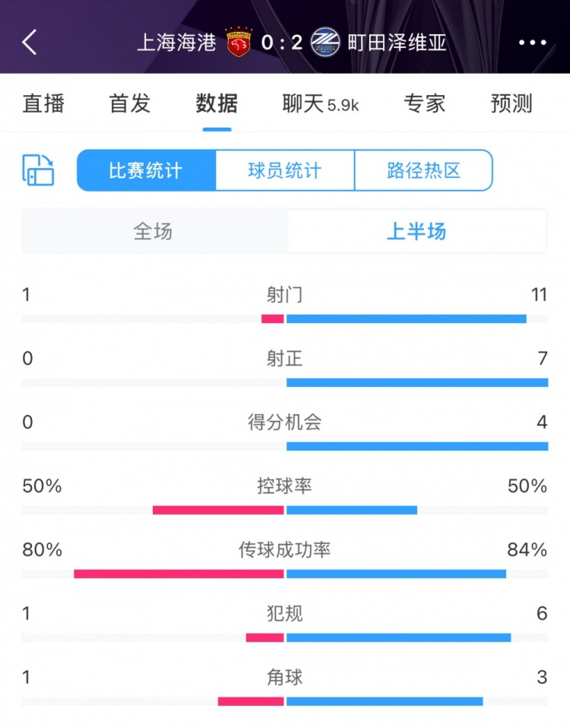Tap the Shanghai Port team logo
The width and height of the screenshot is (570, 728).
click(239, 42)
